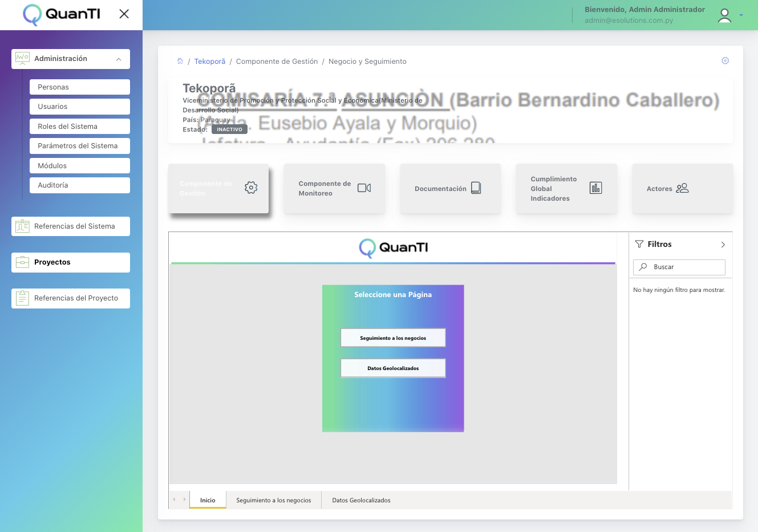Go to Módulos menu item
The height and width of the screenshot is (532, 758).
click(80, 166)
